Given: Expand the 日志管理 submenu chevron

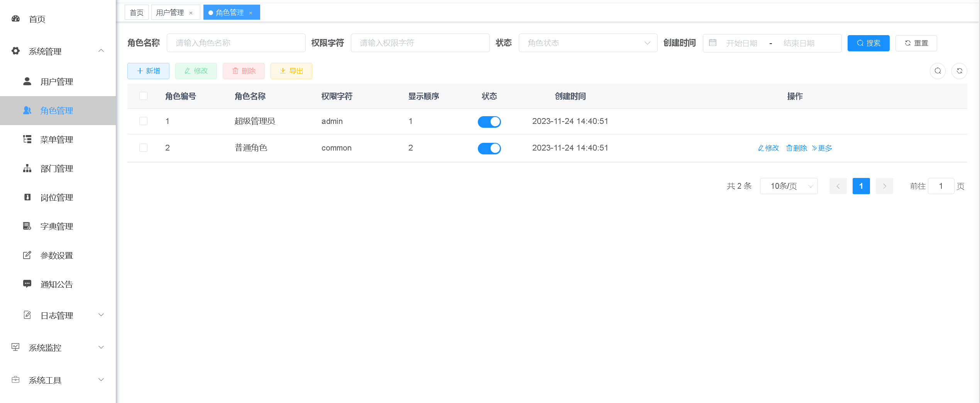Looking at the screenshot, I should 101,315.
